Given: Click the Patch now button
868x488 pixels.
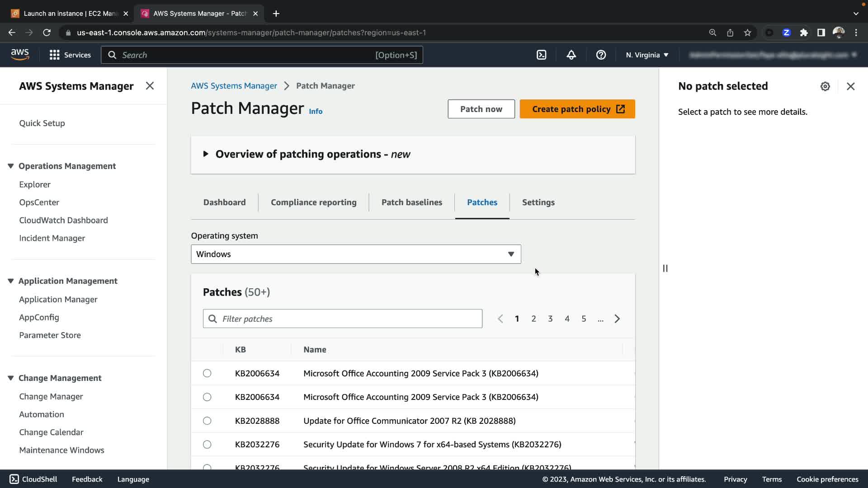Looking at the screenshot, I should click(481, 109).
